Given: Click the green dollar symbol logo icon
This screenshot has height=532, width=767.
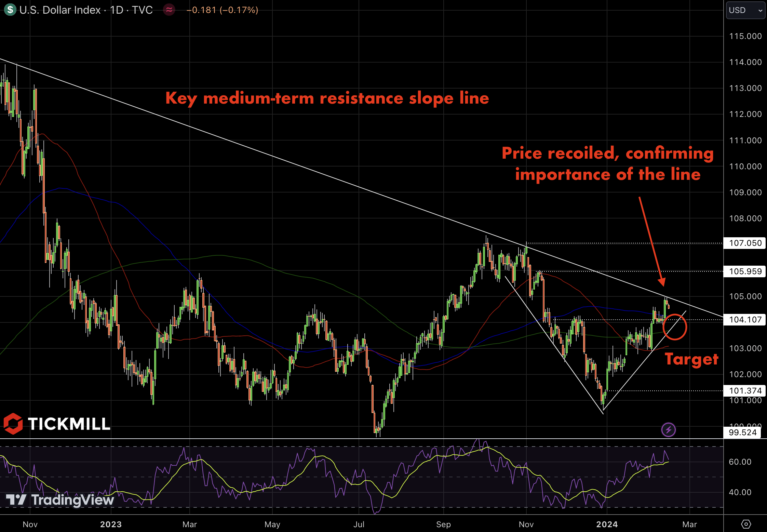Looking at the screenshot, I should coord(10,10).
